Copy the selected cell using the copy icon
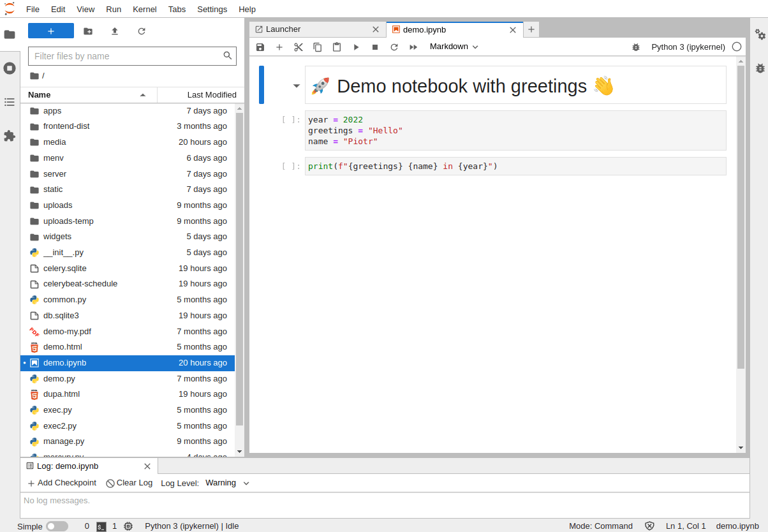Screen dimensions: 768x532 318,47
